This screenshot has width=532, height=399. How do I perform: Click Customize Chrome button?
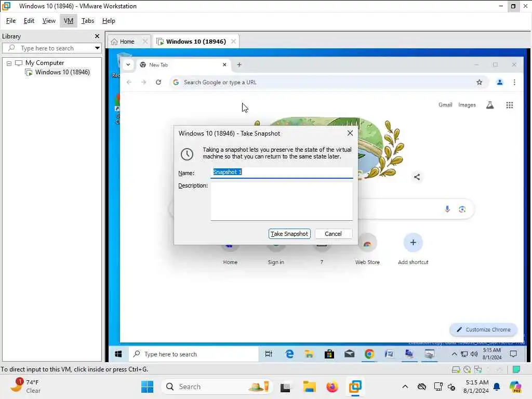click(484, 329)
